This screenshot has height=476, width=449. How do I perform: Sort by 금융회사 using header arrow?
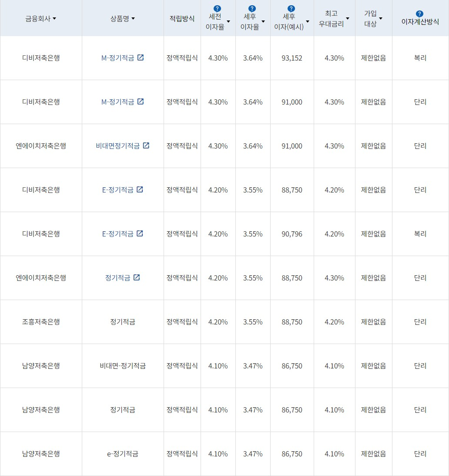(54, 19)
